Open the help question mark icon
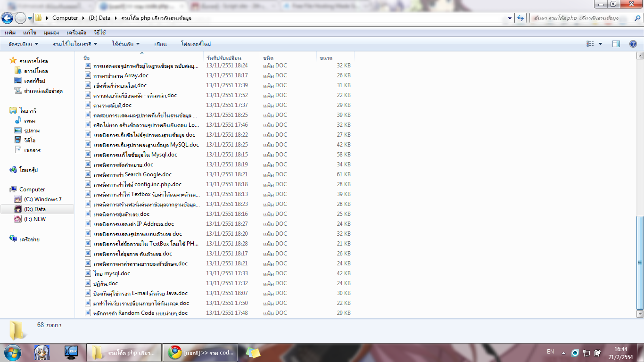This screenshot has width=644, height=362. point(633,44)
